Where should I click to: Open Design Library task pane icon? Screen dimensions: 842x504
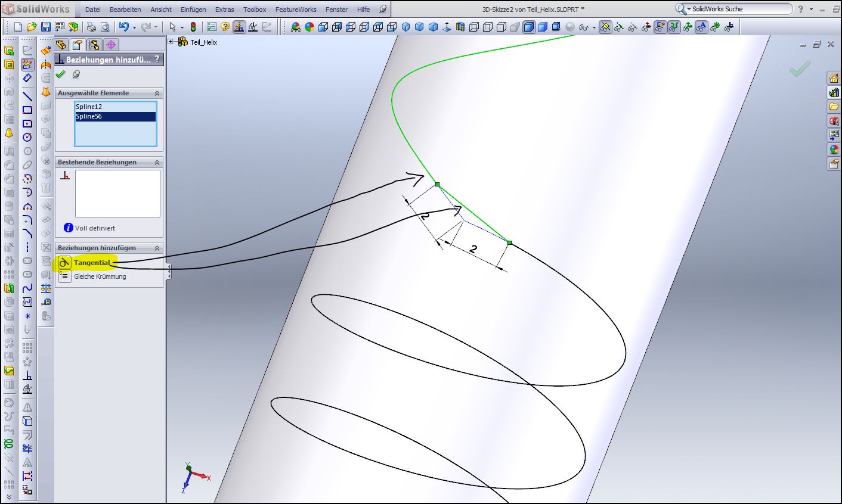click(834, 92)
